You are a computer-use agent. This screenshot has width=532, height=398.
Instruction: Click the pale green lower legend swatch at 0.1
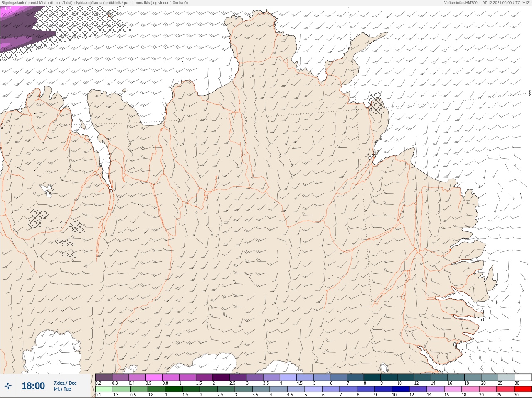coord(103,389)
